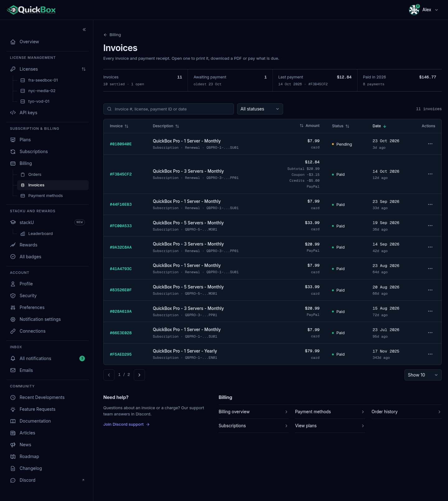Click the Alex avatar icon
Viewport: 448px width, 501px height.
(414, 10)
